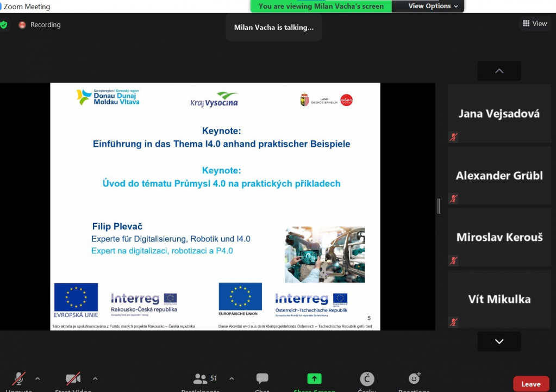
Task: Click muted mic icon on Miroslav Kerouš tile
Action: (453, 261)
